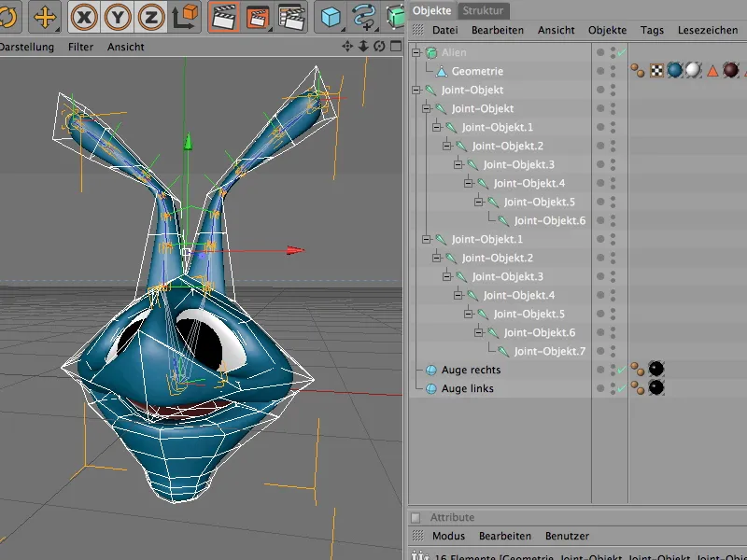Collapse the Alien object hierarchy
This screenshot has width=747, height=560.
point(416,52)
